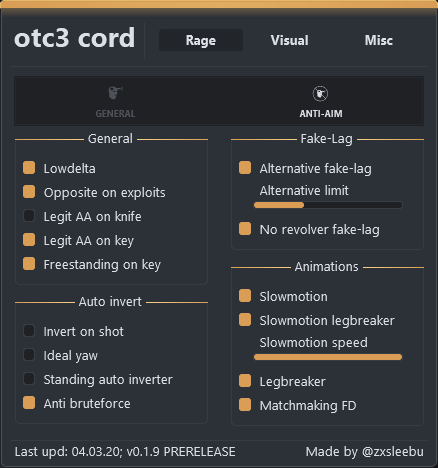This screenshot has width=438, height=468.
Task: Open the Visual tab
Action: (289, 40)
